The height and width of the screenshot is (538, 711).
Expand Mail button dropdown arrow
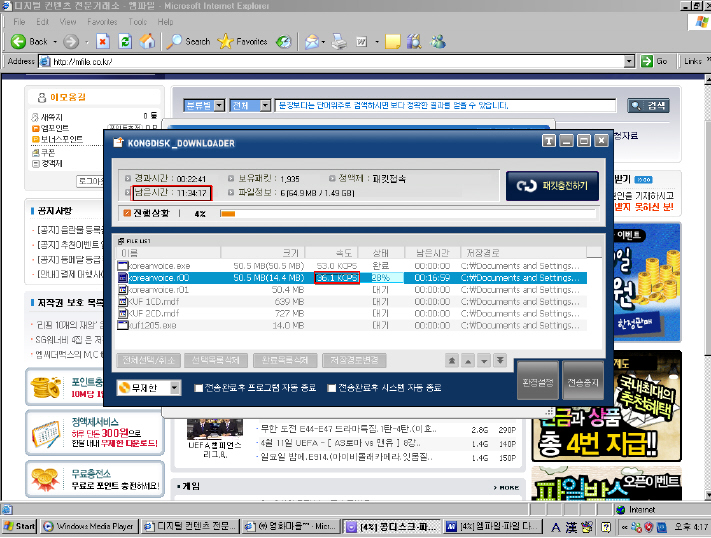[x=323, y=42]
